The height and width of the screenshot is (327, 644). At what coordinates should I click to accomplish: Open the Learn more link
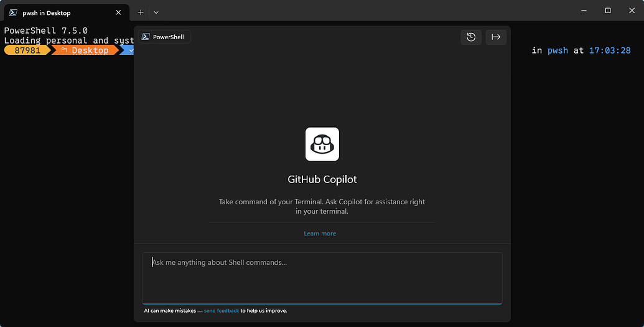(x=320, y=233)
